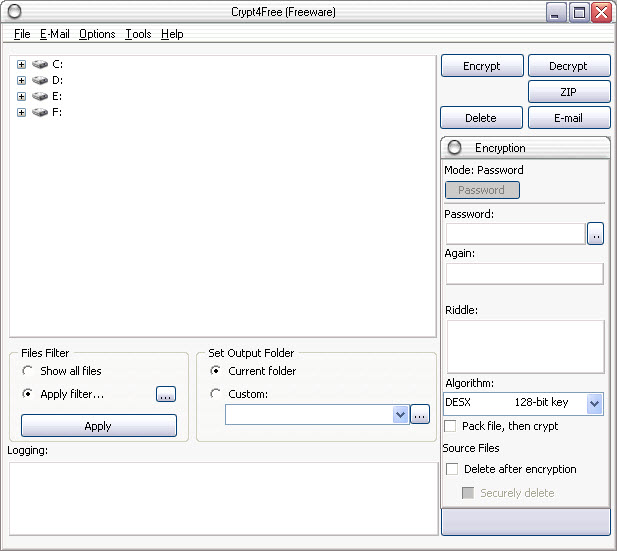Click the E: drive icon
This screenshot has height=551, width=617.
tap(40, 96)
